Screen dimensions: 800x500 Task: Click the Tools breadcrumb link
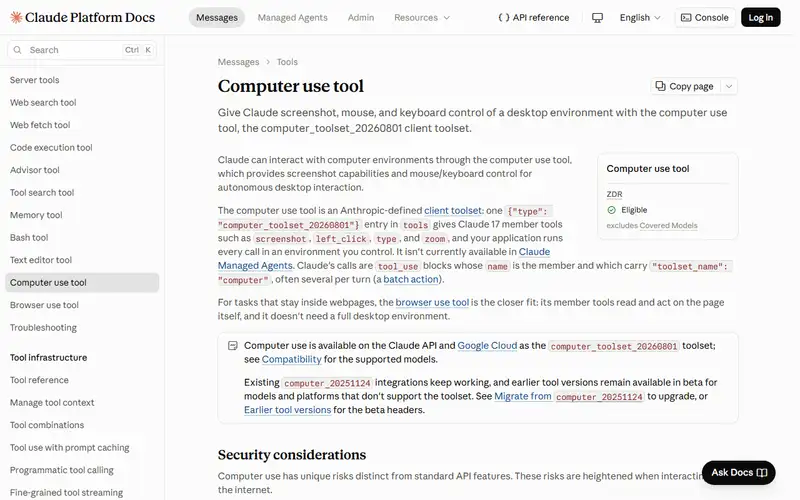click(x=287, y=62)
